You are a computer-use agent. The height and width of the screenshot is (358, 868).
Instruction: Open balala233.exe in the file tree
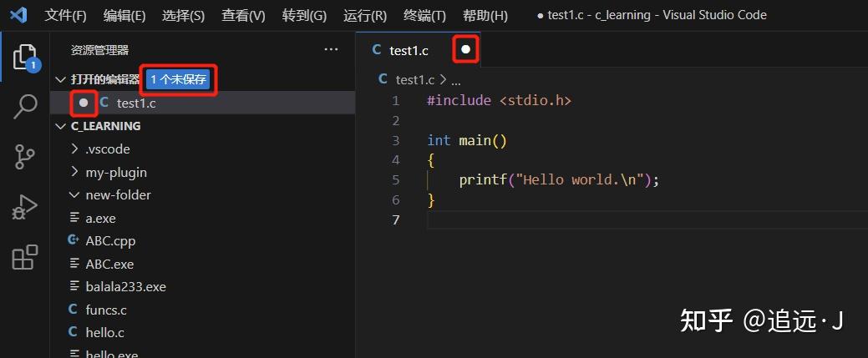click(125, 286)
